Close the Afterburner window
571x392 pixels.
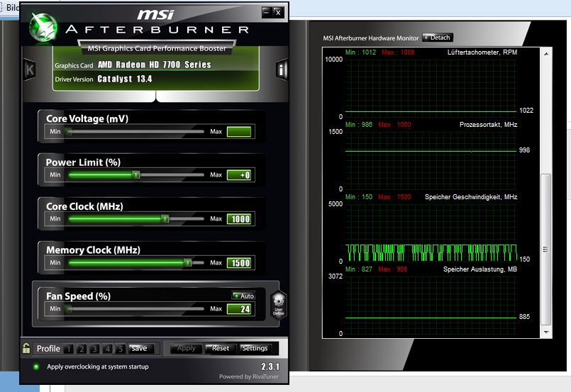(x=278, y=12)
